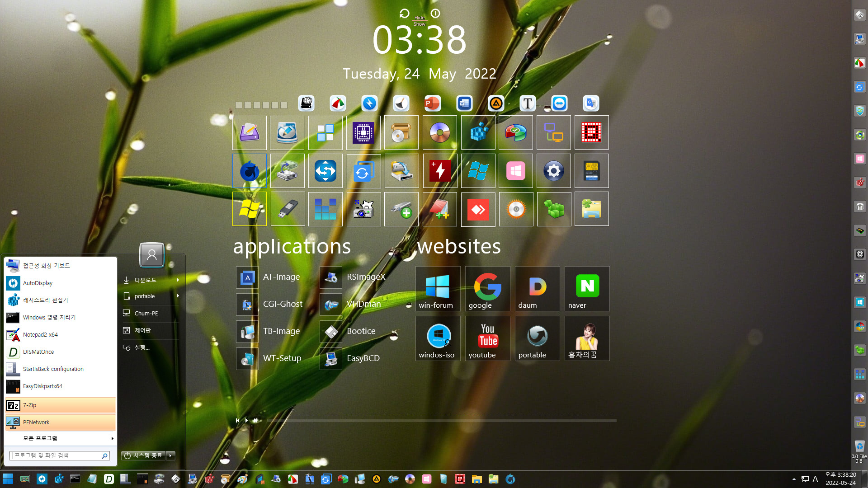The height and width of the screenshot is (488, 868).
Task: Open the daum website tile
Action: [537, 289]
